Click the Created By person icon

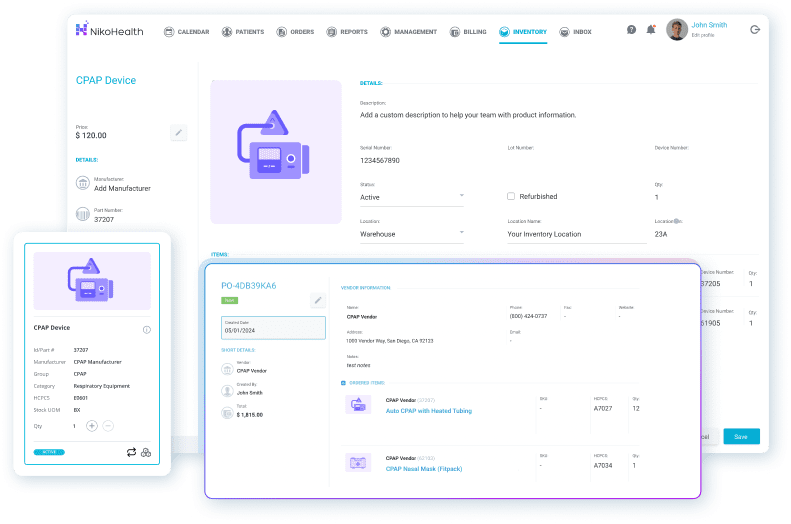(228, 391)
